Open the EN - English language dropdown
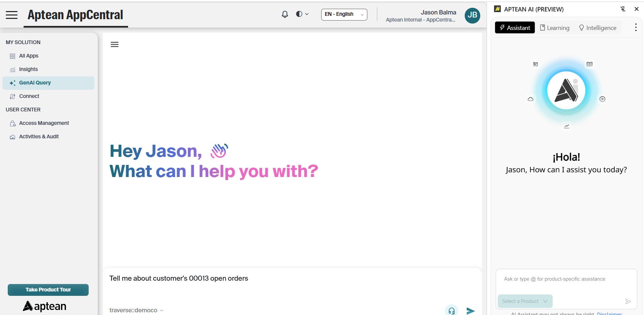Image resolution: width=644 pixels, height=315 pixels. pyautogui.click(x=344, y=14)
